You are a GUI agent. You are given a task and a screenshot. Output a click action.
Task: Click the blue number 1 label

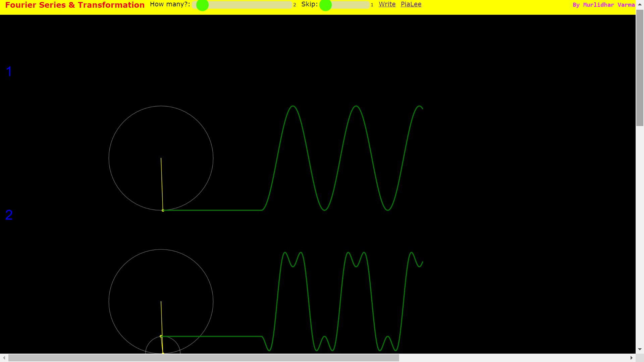(9, 71)
